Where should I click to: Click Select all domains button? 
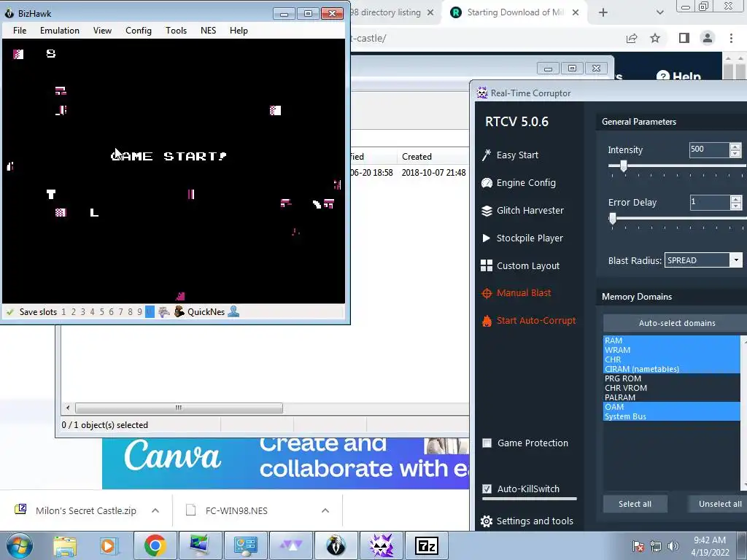(x=635, y=504)
